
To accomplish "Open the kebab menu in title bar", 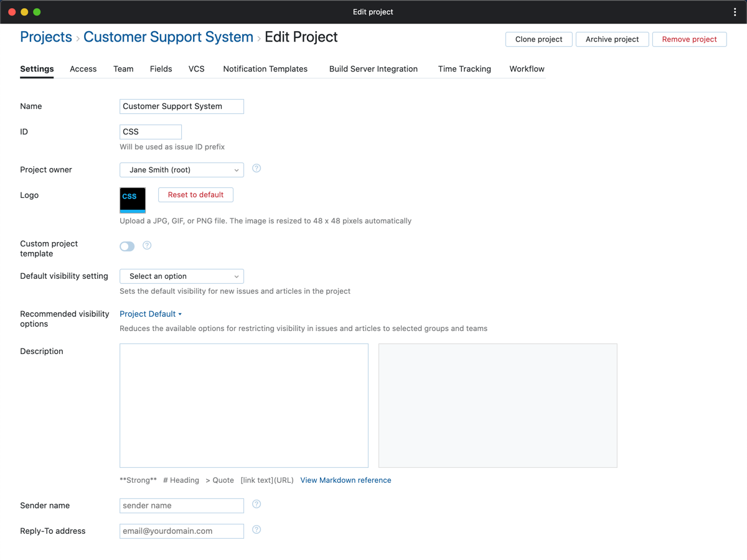I will point(735,12).
